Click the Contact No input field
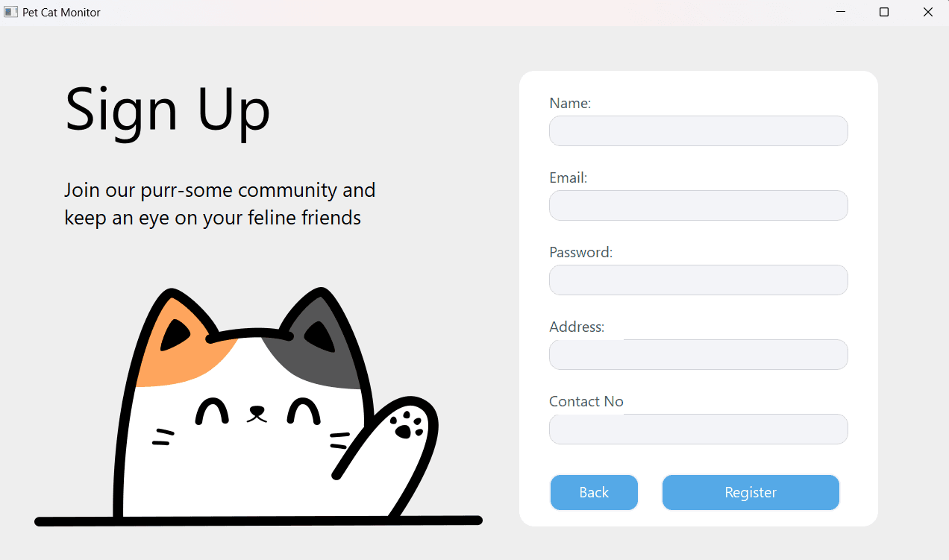Image resolution: width=949 pixels, height=560 pixels. pos(698,429)
